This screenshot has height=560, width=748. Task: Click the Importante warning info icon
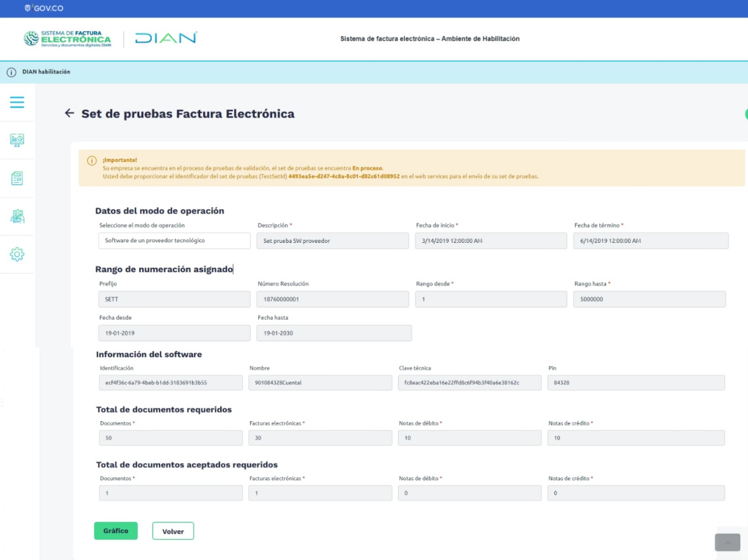click(92, 161)
